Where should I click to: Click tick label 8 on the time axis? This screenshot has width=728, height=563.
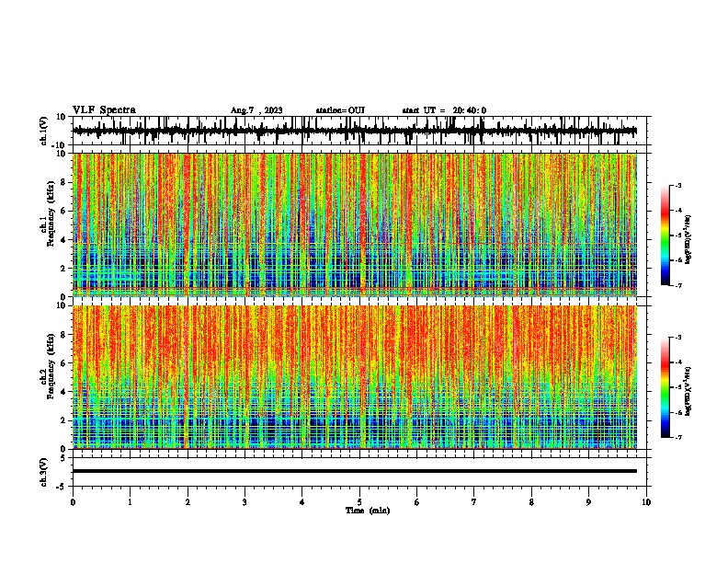(531, 502)
